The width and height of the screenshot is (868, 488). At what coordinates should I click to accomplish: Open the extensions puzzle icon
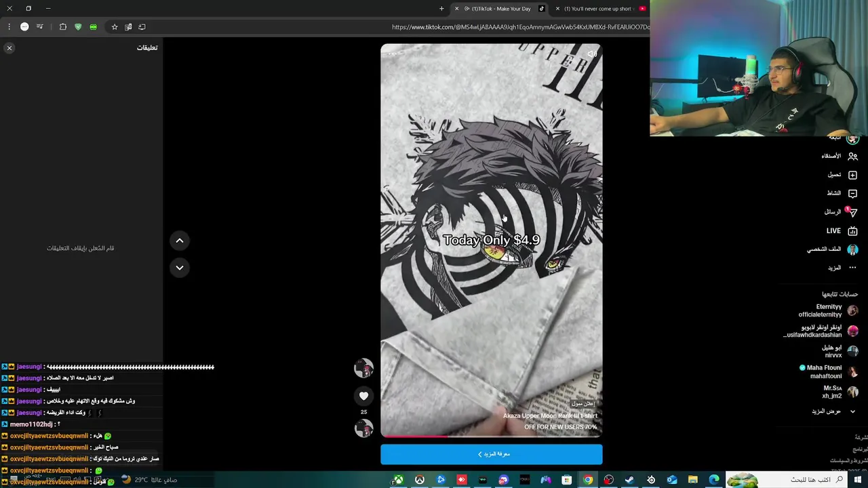tap(63, 27)
